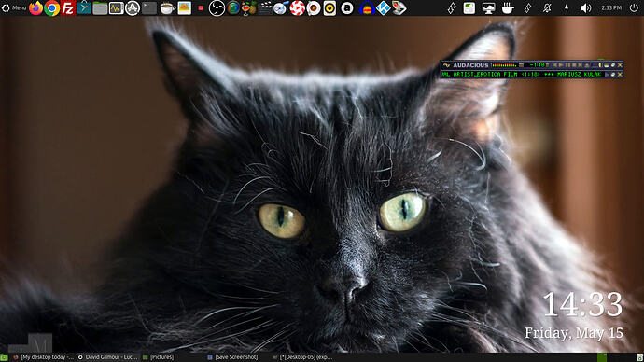Viewport: 644px width, 362px height.
Task: Launch the clapperboard video editor icon
Action: coord(265,7)
